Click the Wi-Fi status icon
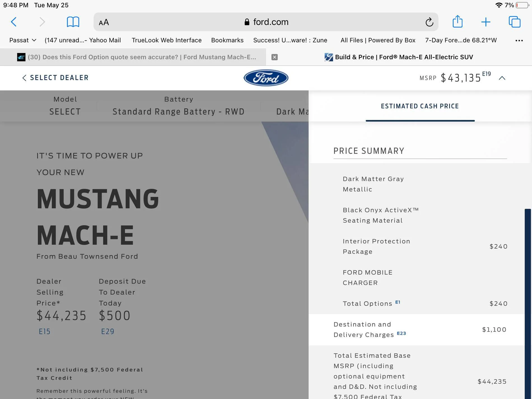The image size is (532, 399). click(499, 5)
